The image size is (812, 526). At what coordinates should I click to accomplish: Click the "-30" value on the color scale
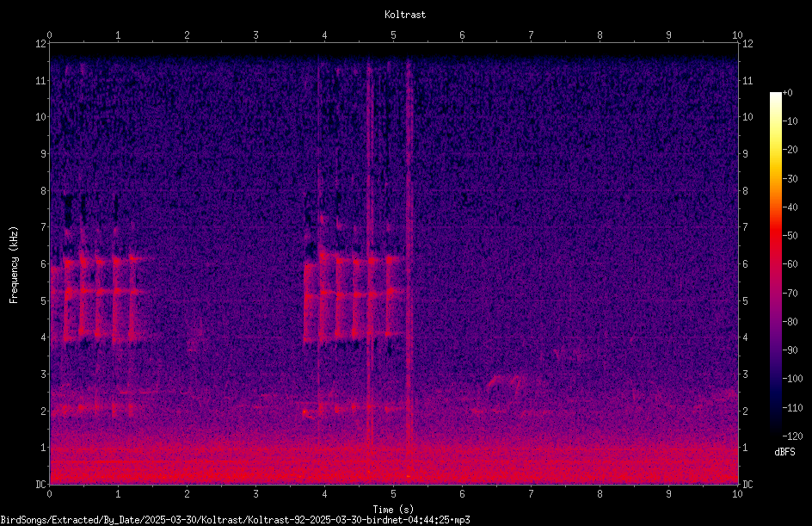pos(790,179)
